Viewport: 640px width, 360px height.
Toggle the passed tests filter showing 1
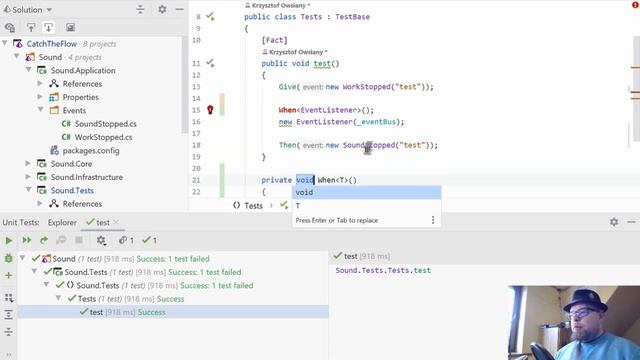click(x=149, y=240)
